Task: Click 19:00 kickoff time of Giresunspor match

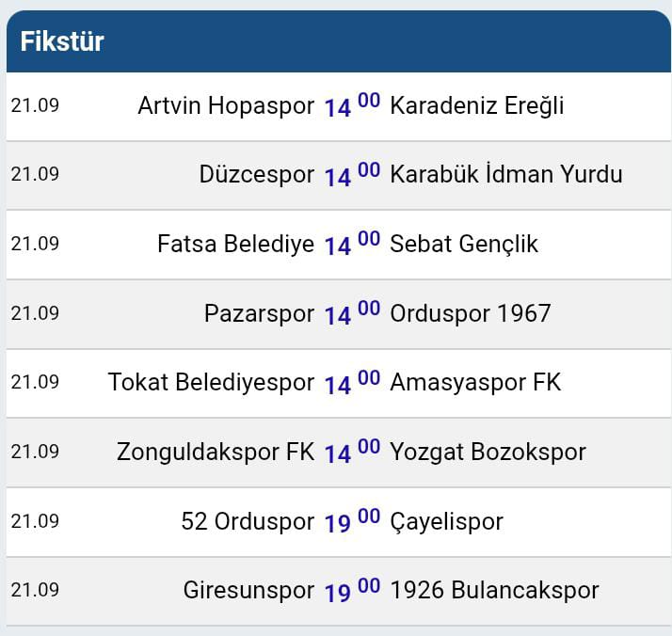Action: pyautogui.click(x=352, y=591)
